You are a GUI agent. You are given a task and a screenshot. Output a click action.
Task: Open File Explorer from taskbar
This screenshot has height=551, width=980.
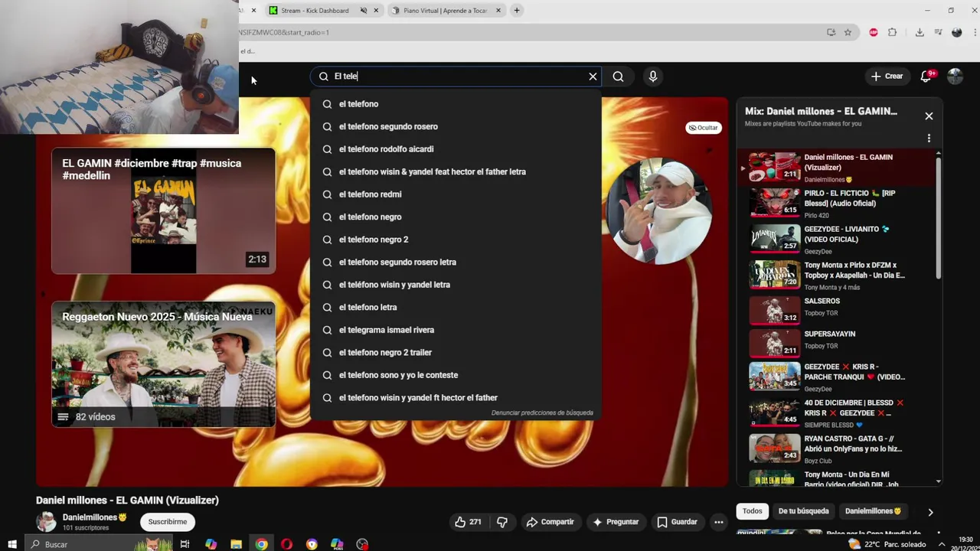click(x=237, y=544)
